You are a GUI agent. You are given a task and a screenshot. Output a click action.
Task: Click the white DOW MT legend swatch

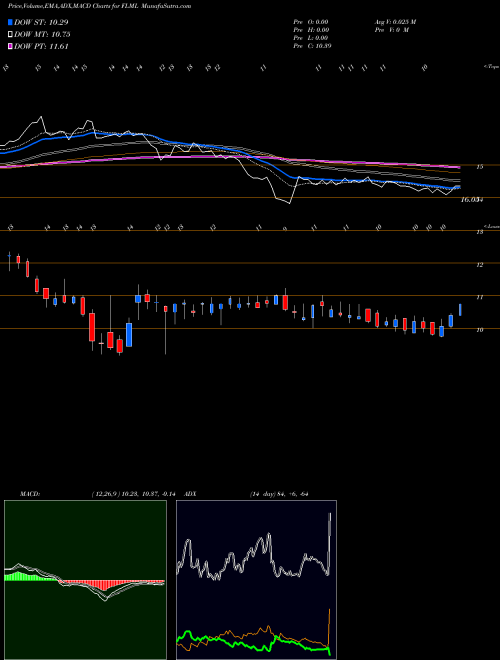click(x=10, y=35)
